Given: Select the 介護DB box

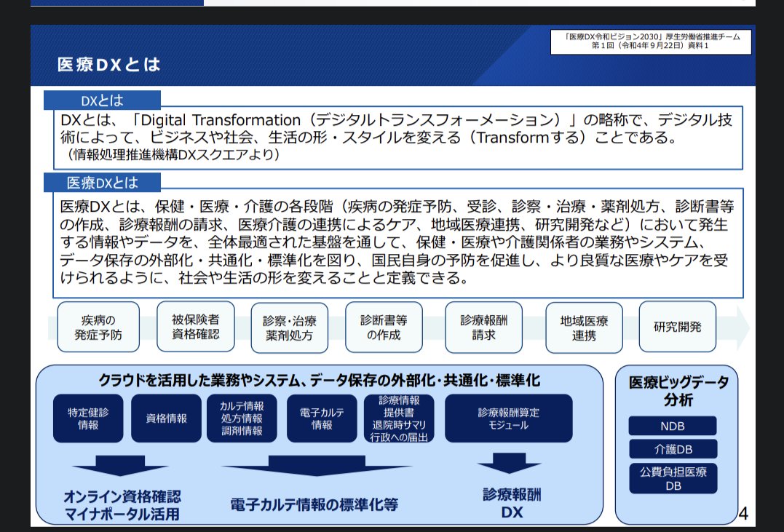Looking at the screenshot, I should (x=673, y=449).
